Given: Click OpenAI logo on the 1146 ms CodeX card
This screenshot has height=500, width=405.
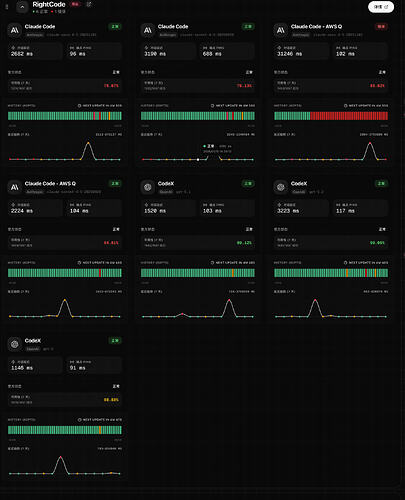Looking at the screenshot, I should 15,344.
